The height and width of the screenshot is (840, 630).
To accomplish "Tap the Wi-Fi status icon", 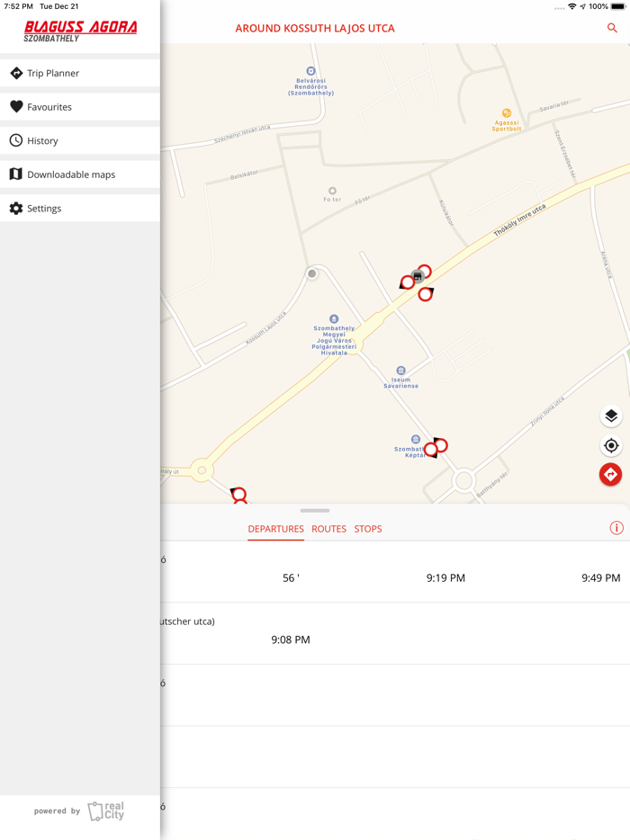I will coord(572,6).
